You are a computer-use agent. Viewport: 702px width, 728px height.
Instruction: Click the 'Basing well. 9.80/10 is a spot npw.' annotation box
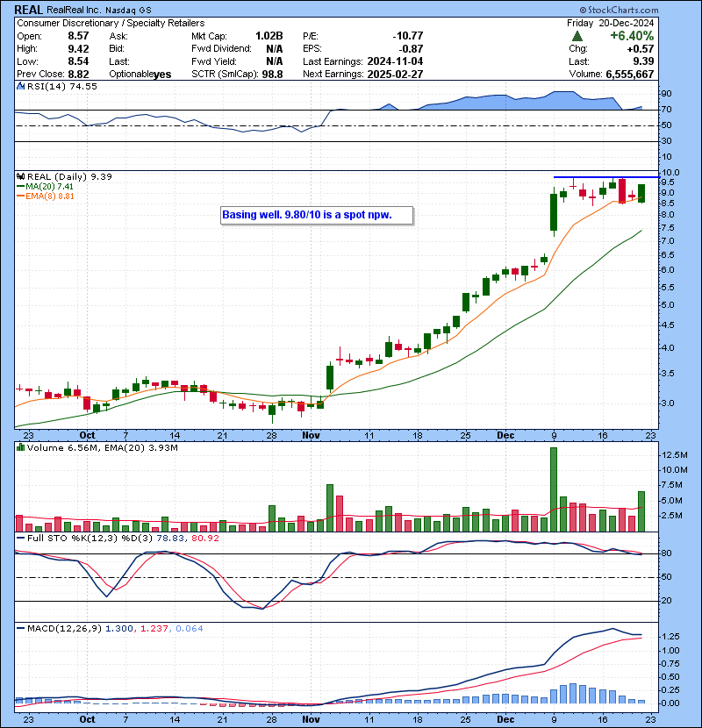pyautogui.click(x=317, y=216)
